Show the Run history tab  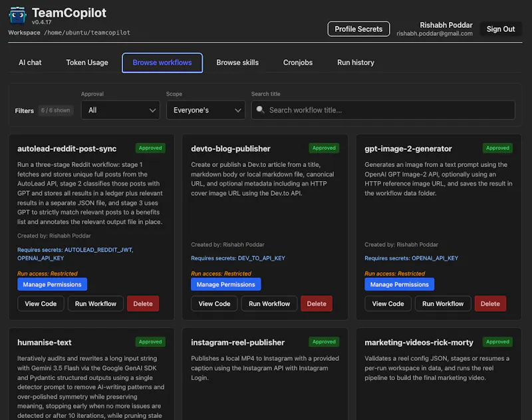[356, 63]
